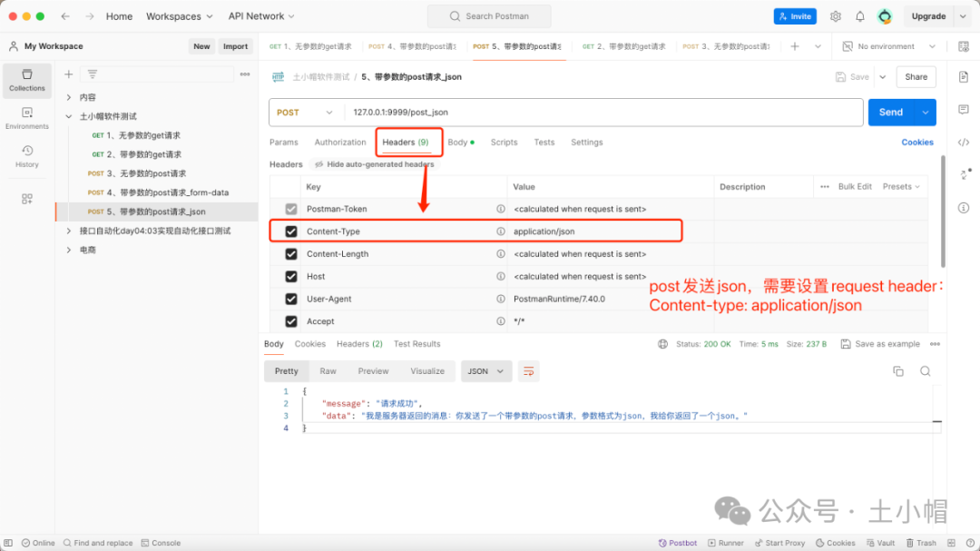Open the Cookies link

click(916, 143)
